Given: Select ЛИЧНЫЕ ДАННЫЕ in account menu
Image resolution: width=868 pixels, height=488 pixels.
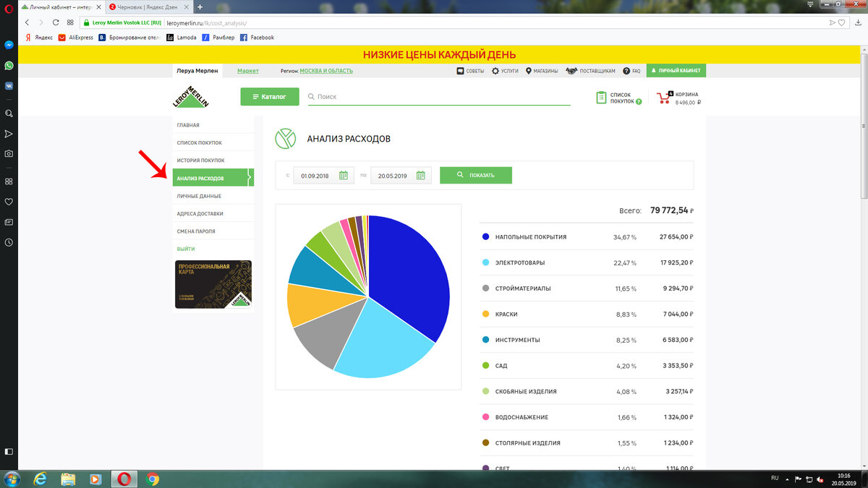Looking at the screenshot, I should pos(213,196).
